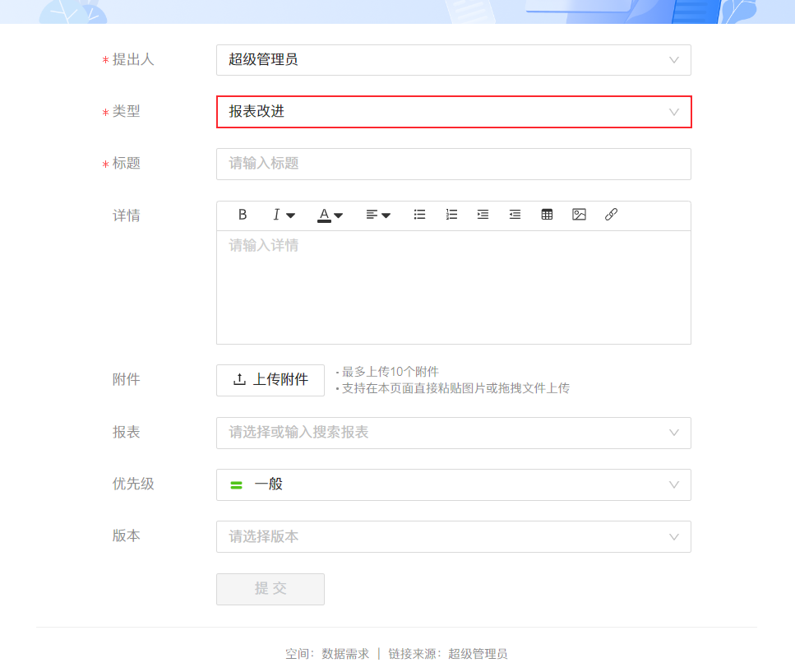Viewport: 795px width, 672px height.
Task: Increase indent in the editor
Action: (x=483, y=215)
